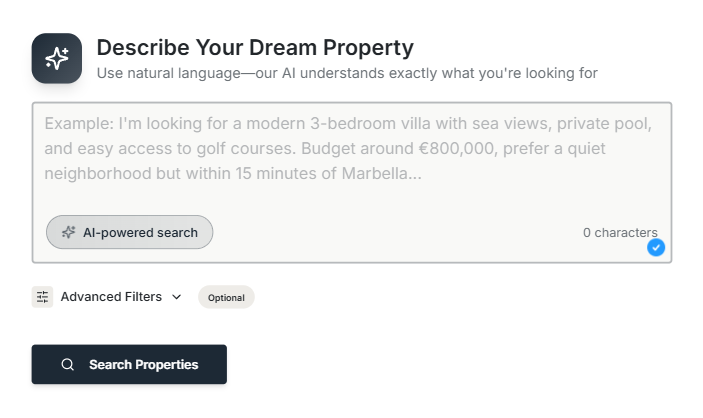Click the placeholder line starting with Example
Viewport: 703px width, 418px height.
pos(348,125)
